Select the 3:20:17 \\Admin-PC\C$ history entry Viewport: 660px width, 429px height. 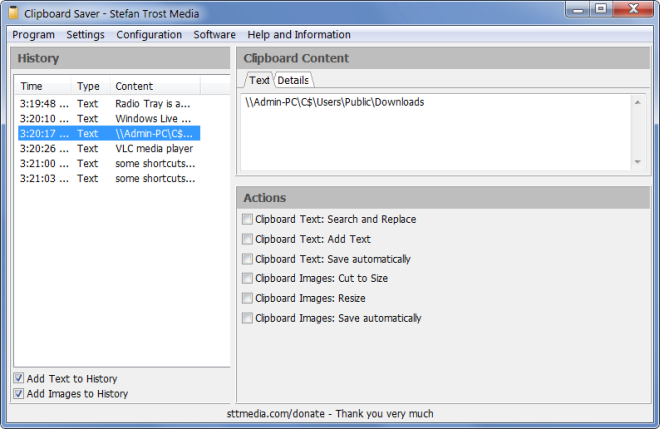109,133
